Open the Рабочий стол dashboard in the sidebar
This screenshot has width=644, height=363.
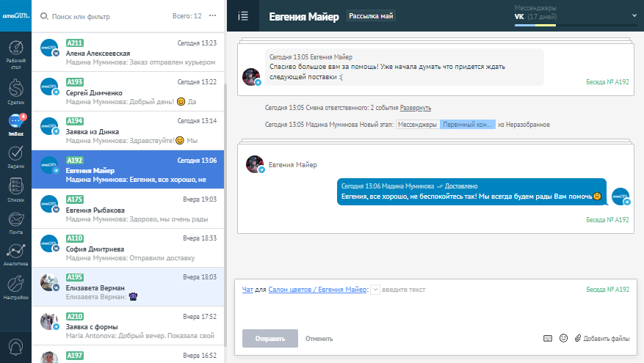coord(15,52)
